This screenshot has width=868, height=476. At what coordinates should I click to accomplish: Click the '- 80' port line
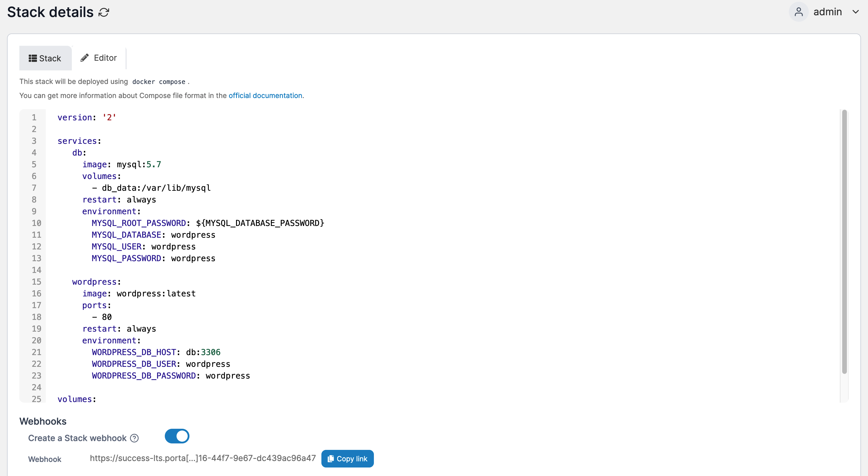pyautogui.click(x=102, y=317)
